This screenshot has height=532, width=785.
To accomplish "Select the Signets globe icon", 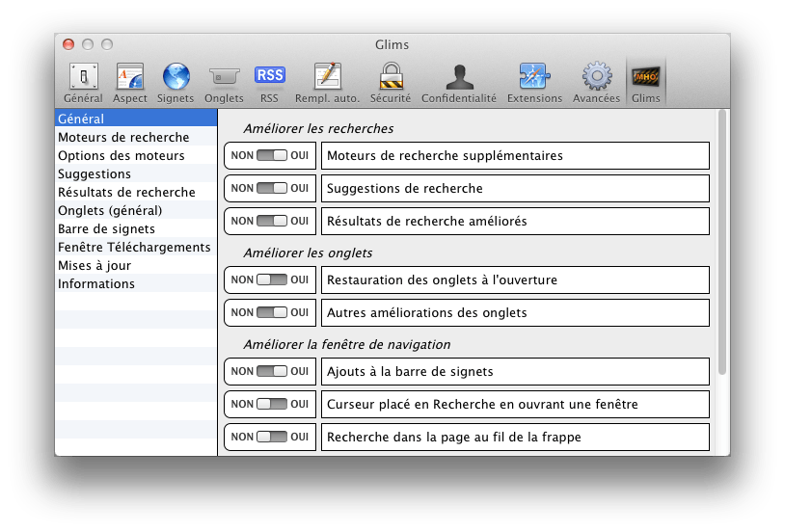I will (x=176, y=76).
